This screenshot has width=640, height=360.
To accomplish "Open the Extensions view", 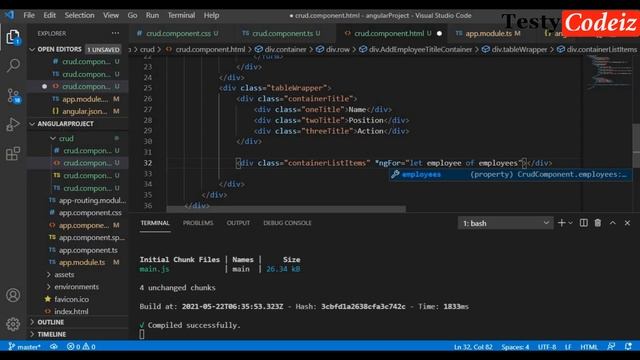I will tap(13, 153).
